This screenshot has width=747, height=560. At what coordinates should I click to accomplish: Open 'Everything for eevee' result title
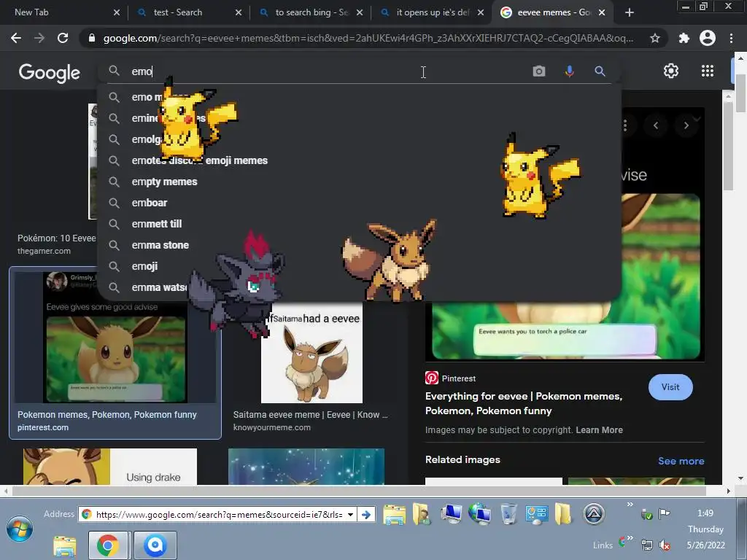coord(524,403)
